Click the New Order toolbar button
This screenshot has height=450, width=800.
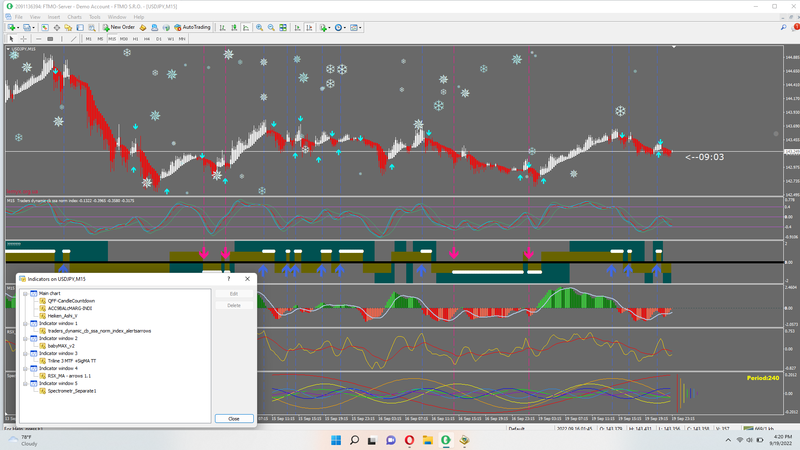click(x=119, y=27)
